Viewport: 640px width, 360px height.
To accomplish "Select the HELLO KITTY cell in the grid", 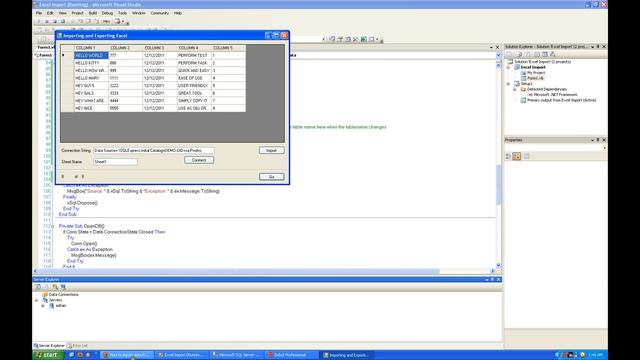I will [91, 63].
